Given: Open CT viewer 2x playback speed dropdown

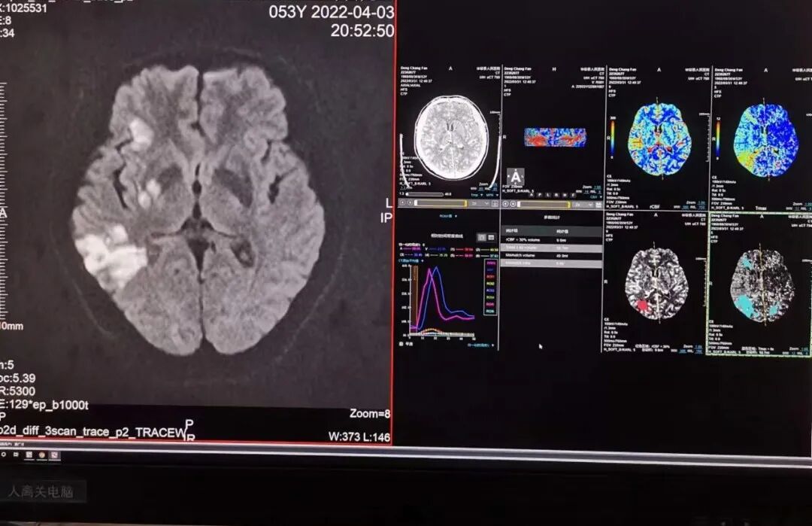Looking at the screenshot, I should [480, 204].
